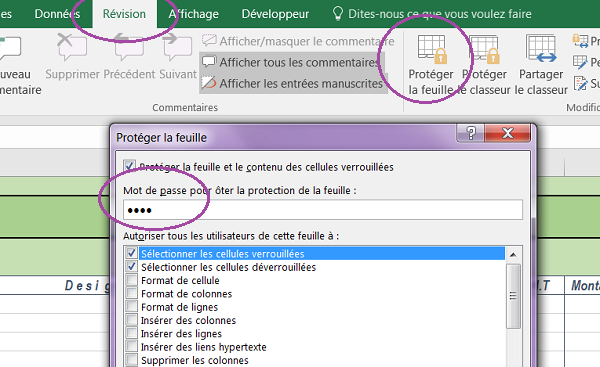Click Afficher/masquer le commentaire

click(298, 41)
